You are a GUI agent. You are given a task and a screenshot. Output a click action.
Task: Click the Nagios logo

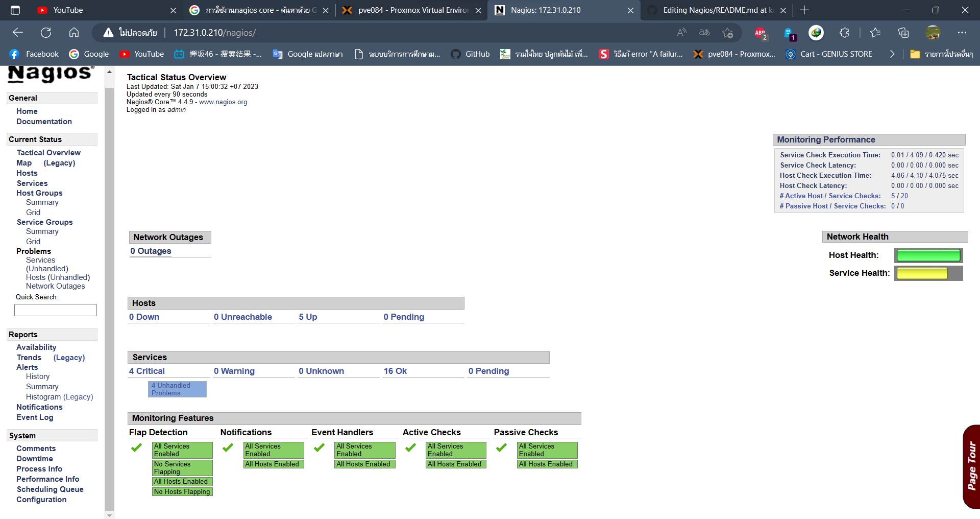click(x=47, y=74)
